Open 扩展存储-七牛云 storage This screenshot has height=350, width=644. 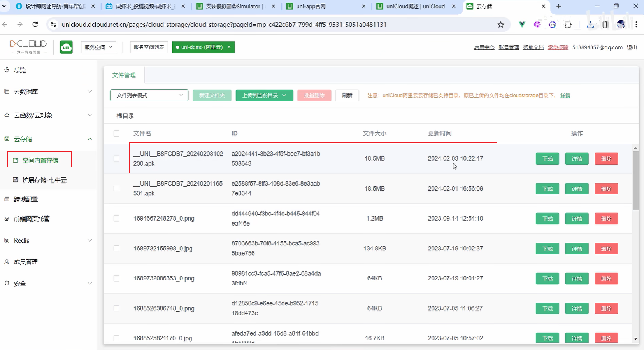click(x=44, y=180)
